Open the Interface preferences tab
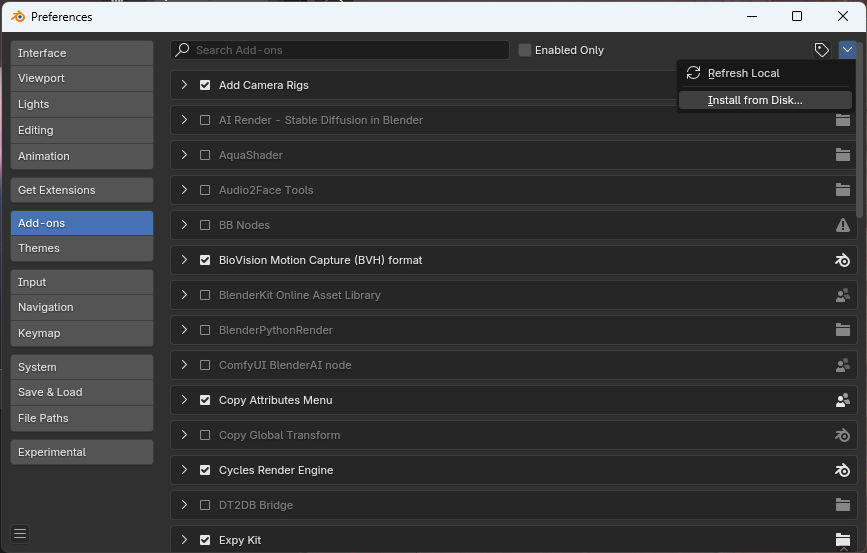867x553 pixels. [x=82, y=53]
